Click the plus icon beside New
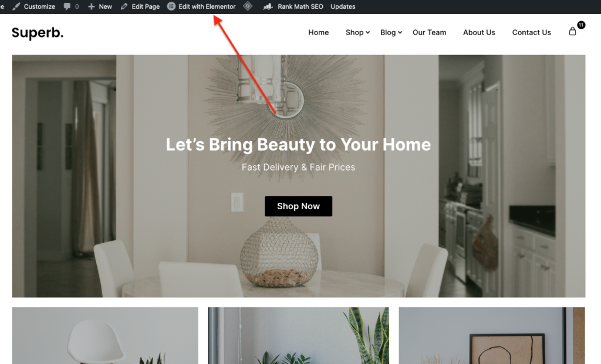The image size is (601, 364). tap(91, 6)
